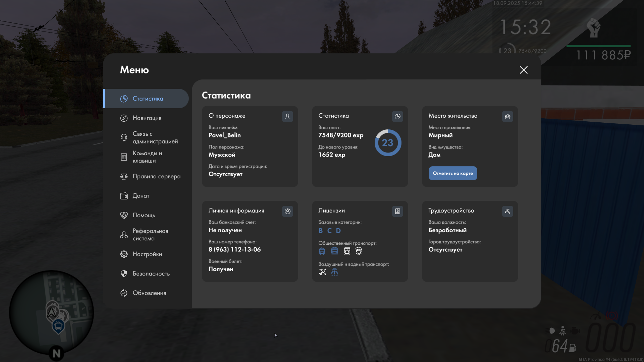
Task: Click the license document icon in the Лицензии card
Action: [397, 211]
